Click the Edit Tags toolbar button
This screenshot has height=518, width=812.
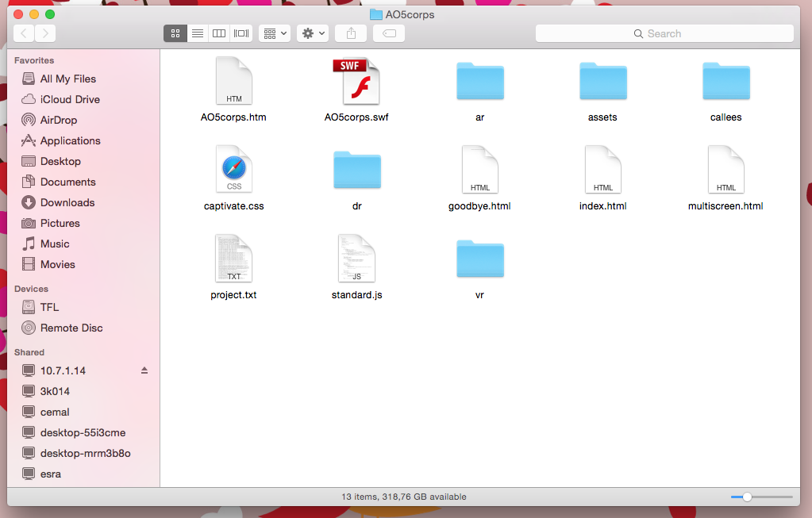tap(389, 33)
